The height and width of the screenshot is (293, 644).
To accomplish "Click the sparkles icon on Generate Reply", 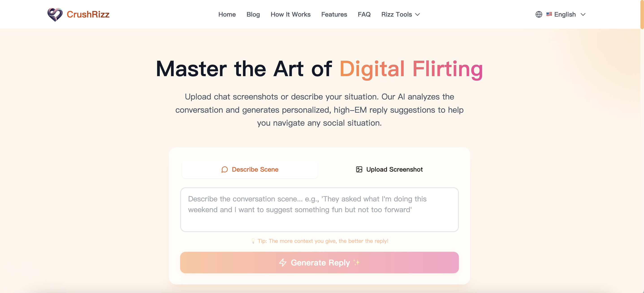I will point(357,263).
